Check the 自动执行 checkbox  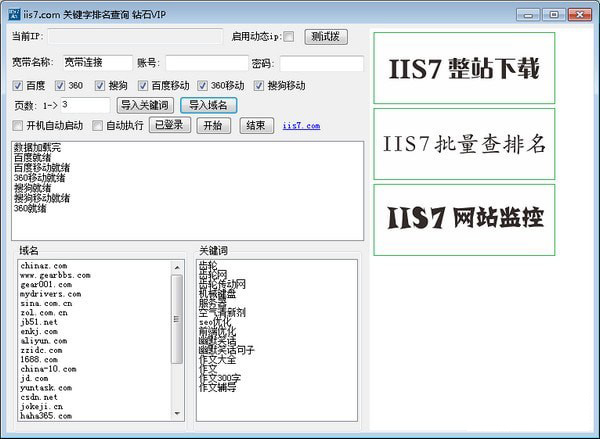point(97,126)
